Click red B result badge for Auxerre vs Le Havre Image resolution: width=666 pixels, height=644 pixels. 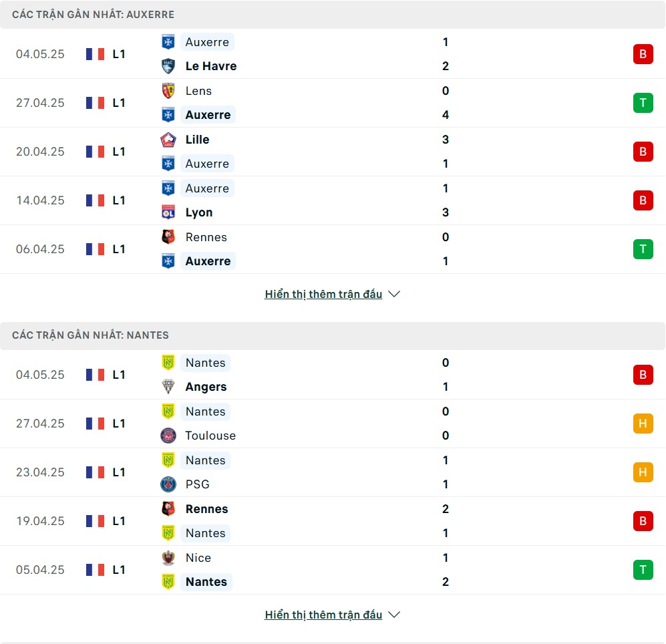coord(643,54)
